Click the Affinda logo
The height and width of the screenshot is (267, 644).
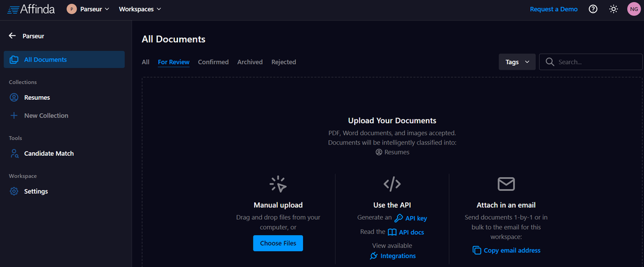[x=31, y=9]
